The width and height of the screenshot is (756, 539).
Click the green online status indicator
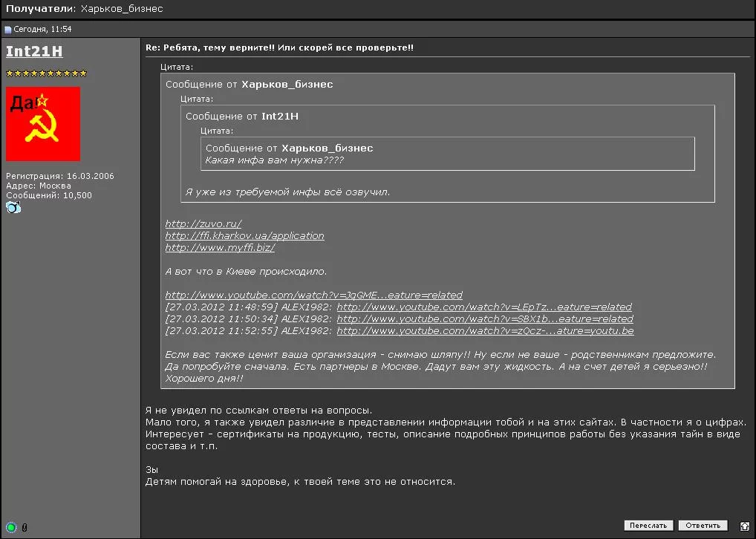[x=11, y=528]
